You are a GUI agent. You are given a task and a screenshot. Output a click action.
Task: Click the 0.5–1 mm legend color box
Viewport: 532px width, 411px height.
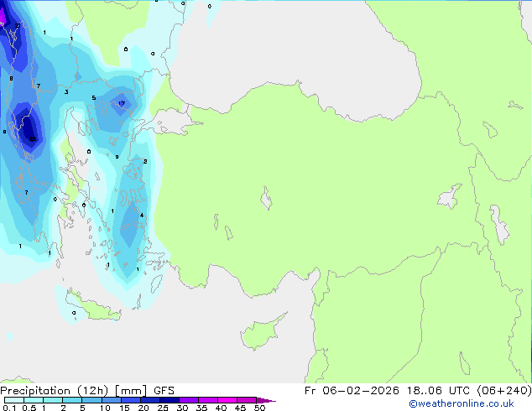[x=34, y=400]
